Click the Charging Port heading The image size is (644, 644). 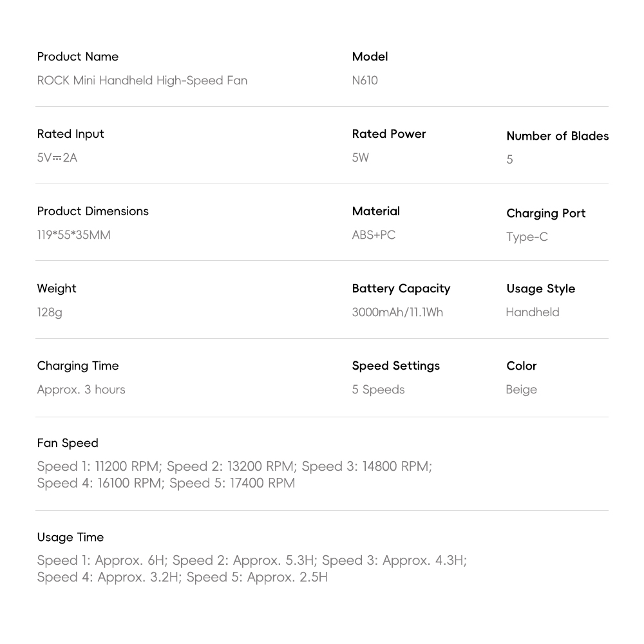point(545,213)
